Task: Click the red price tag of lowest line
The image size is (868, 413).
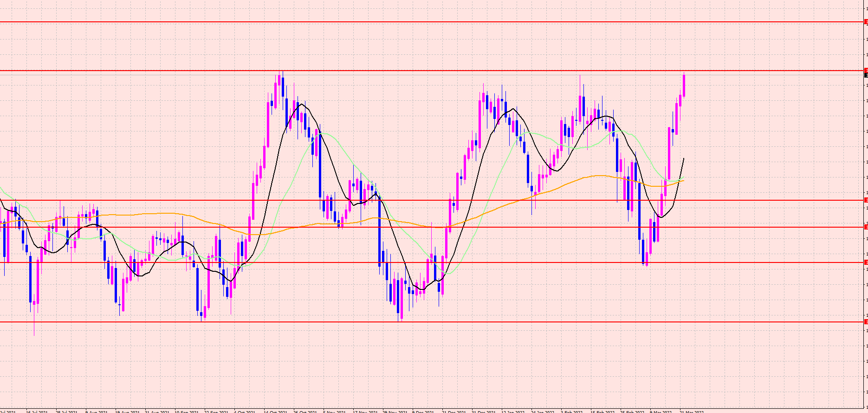Action: coord(866,321)
